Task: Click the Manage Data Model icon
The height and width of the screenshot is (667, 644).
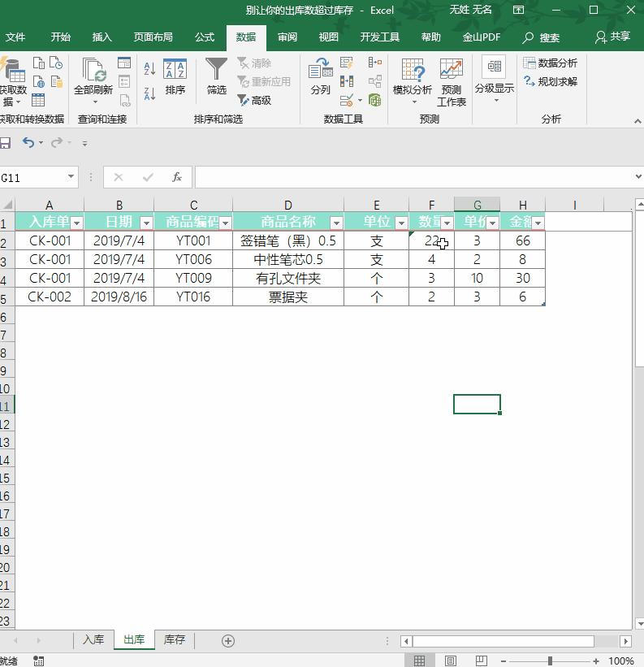Action: point(375,101)
